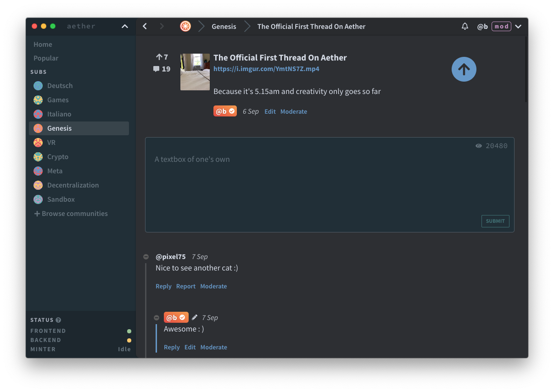Open the thread thumbnail image
This screenshot has height=392, width=554.
tap(195, 72)
